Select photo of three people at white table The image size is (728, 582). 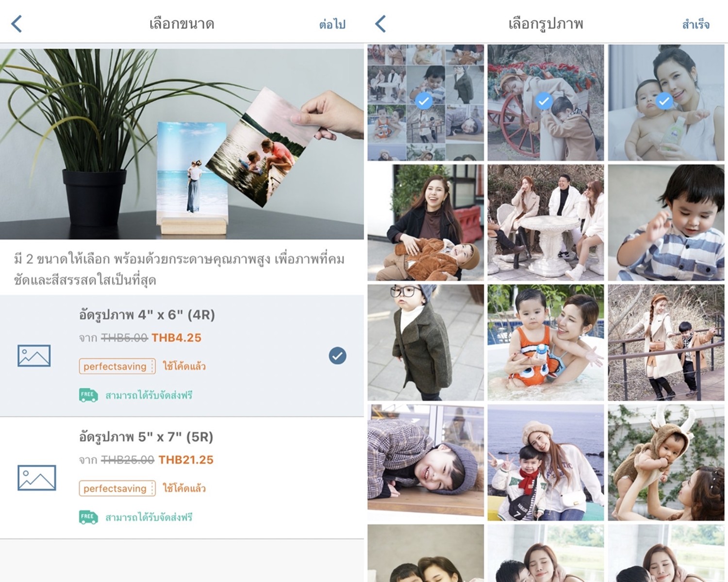tap(546, 223)
